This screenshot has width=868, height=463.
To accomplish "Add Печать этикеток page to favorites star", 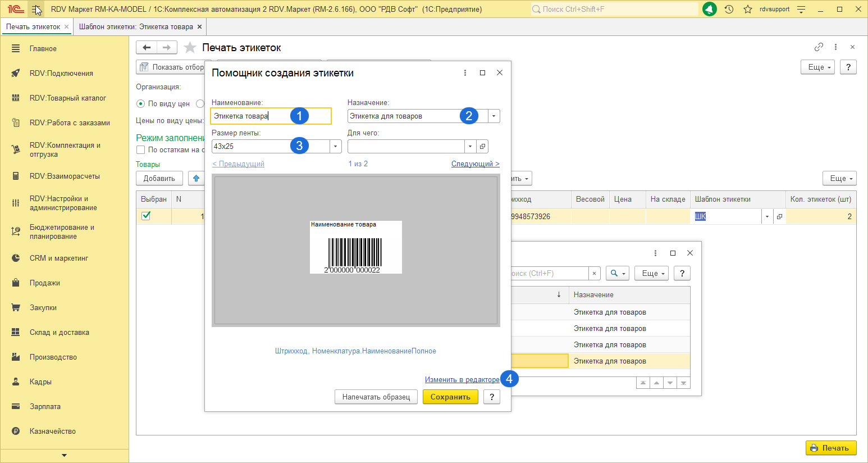I will pyautogui.click(x=190, y=48).
